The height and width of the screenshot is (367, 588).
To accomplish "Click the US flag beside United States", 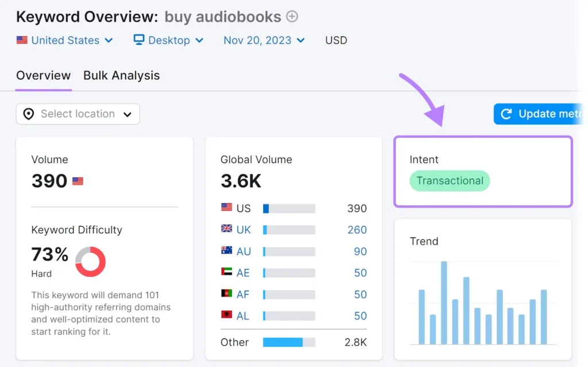I will tap(22, 40).
